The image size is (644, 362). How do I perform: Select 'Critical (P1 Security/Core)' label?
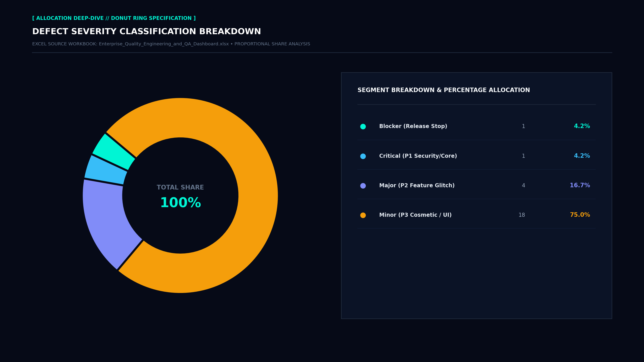[x=418, y=156]
